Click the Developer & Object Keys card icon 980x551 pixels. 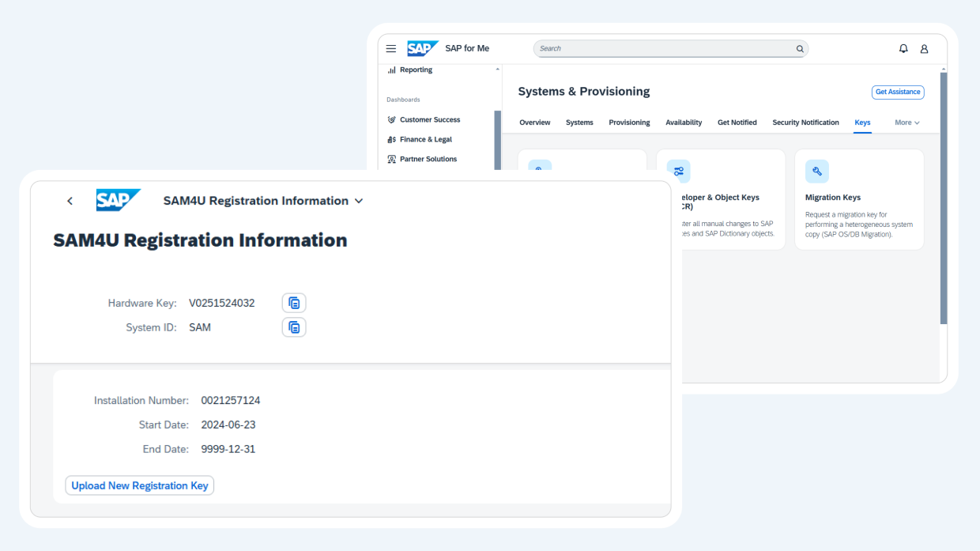point(678,172)
